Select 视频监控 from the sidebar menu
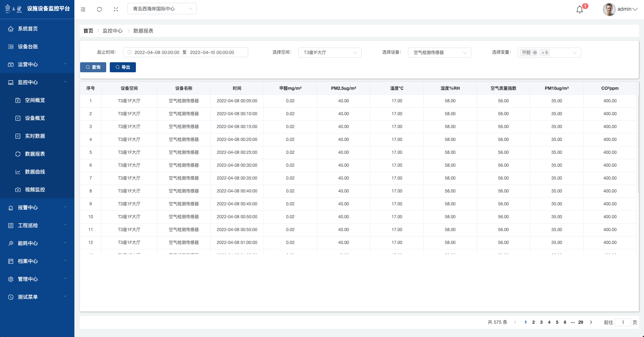Viewport: 644px width, 337px height. pyautogui.click(x=35, y=190)
